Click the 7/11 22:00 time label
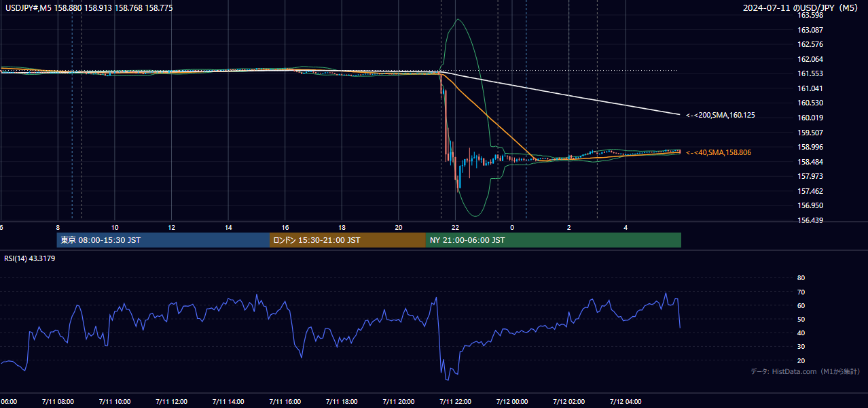Screen dimensions: 868x408 (455, 401)
